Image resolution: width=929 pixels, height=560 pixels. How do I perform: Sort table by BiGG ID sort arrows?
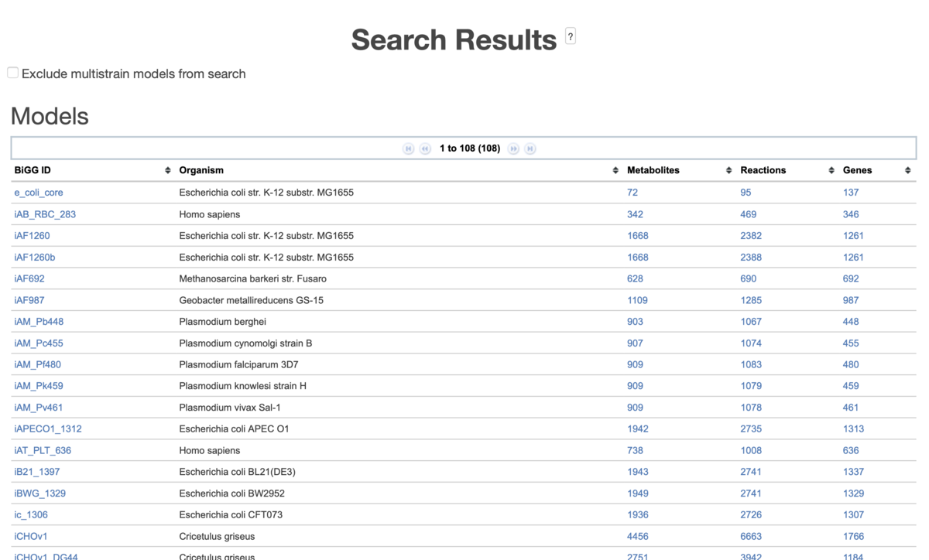(x=168, y=170)
